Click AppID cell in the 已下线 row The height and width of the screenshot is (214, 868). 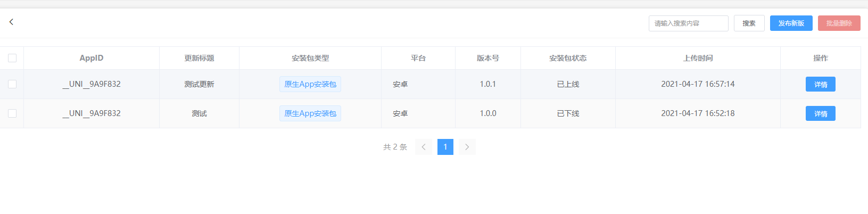point(92,113)
